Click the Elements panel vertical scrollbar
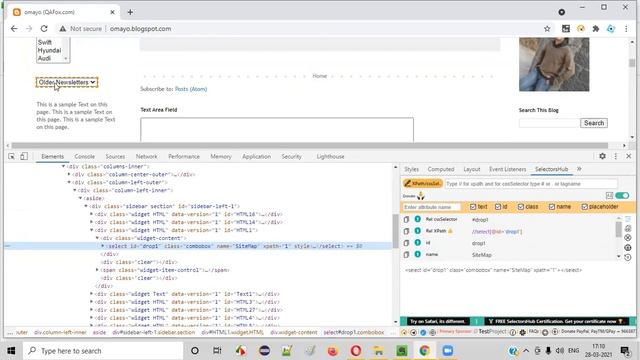Image resolution: width=640 pixels, height=360 pixels. 395,231
